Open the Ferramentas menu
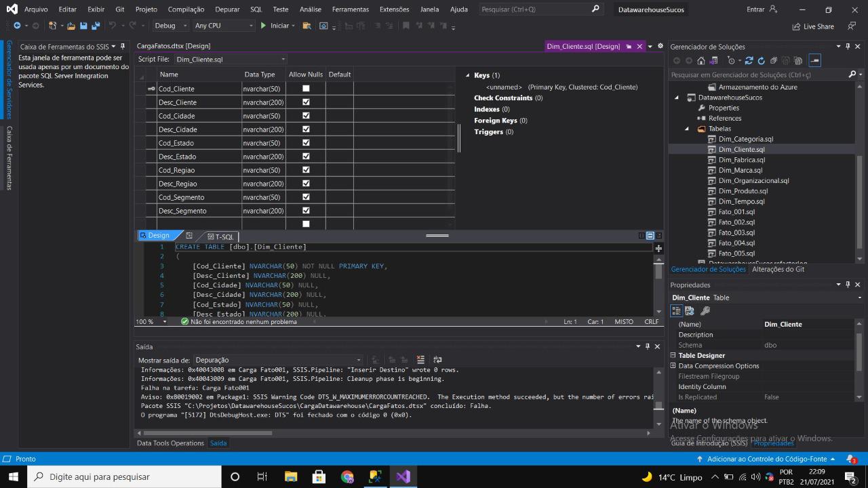The height and width of the screenshot is (488, 868). click(x=351, y=9)
